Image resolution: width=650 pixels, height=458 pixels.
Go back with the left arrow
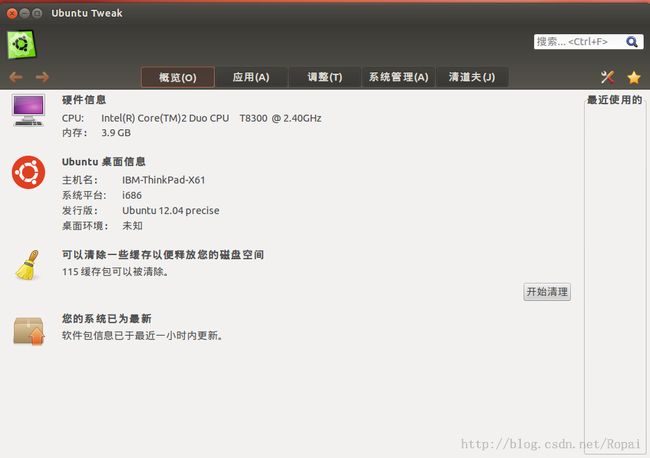click(16, 77)
